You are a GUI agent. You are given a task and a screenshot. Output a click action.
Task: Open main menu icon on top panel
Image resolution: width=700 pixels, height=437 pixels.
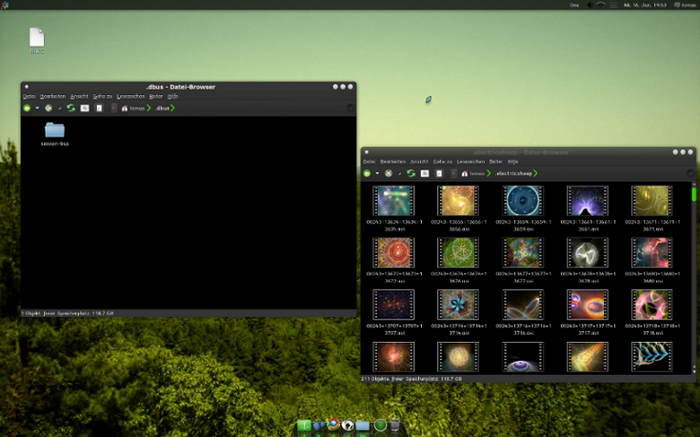(x=5, y=5)
